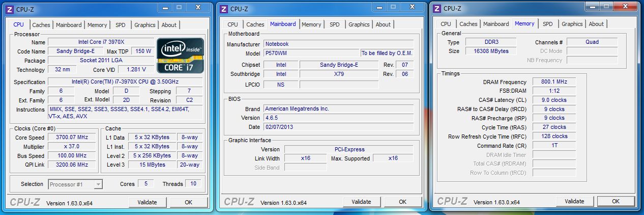Image resolution: width=644 pixels, height=215 pixels.
Task: Click Validate in the right Memory window
Action: pyautogui.click(x=575, y=201)
